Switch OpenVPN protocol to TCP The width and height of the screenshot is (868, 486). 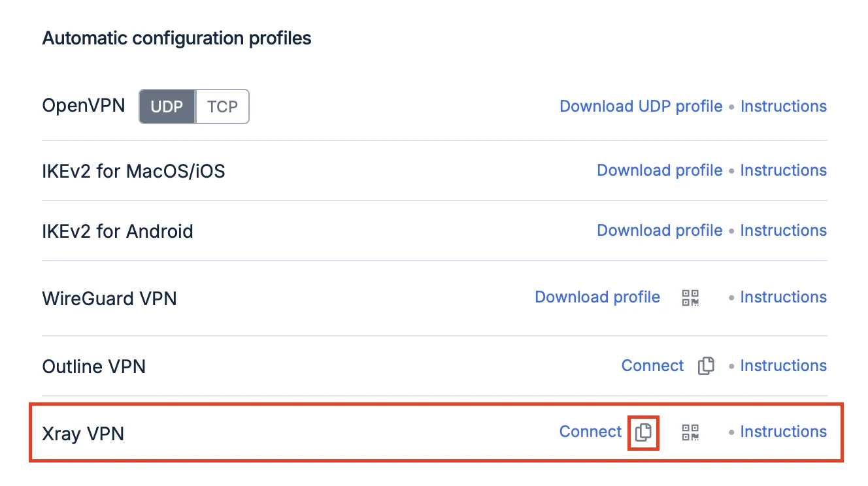click(x=222, y=106)
